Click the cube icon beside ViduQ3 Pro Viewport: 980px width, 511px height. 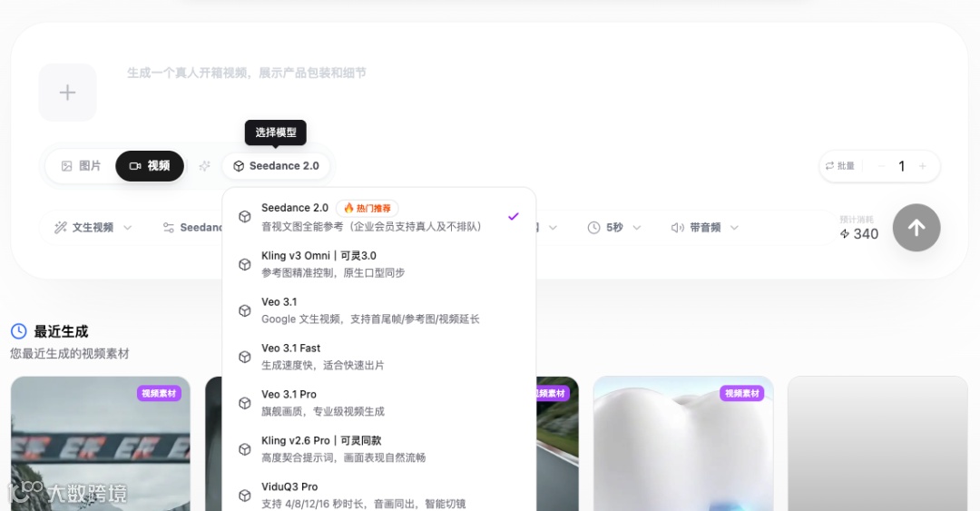pyautogui.click(x=245, y=496)
